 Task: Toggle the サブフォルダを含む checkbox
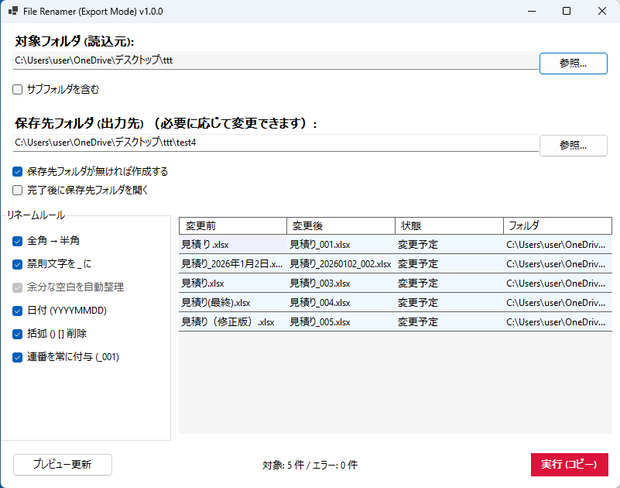[x=17, y=89]
